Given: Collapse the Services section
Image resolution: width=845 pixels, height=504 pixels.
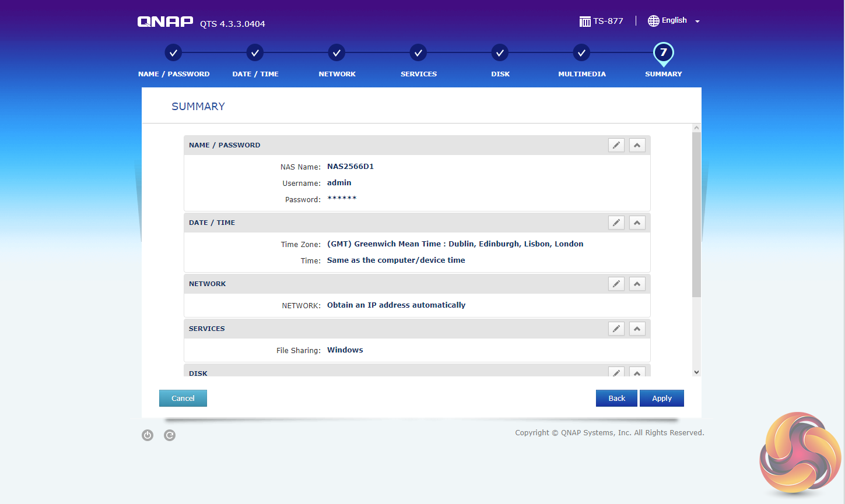Looking at the screenshot, I should (x=637, y=329).
